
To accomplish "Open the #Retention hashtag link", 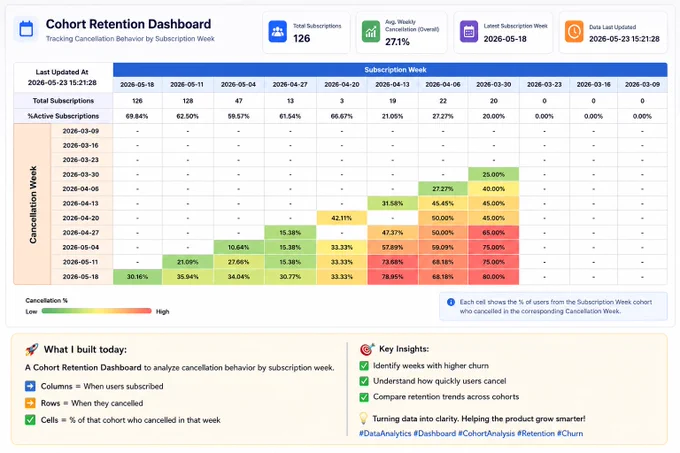I will pos(536,433).
